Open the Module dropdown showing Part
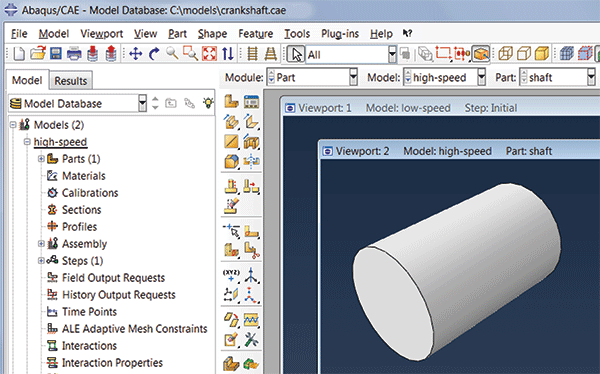600x374 pixels. (x=312, y=77)
